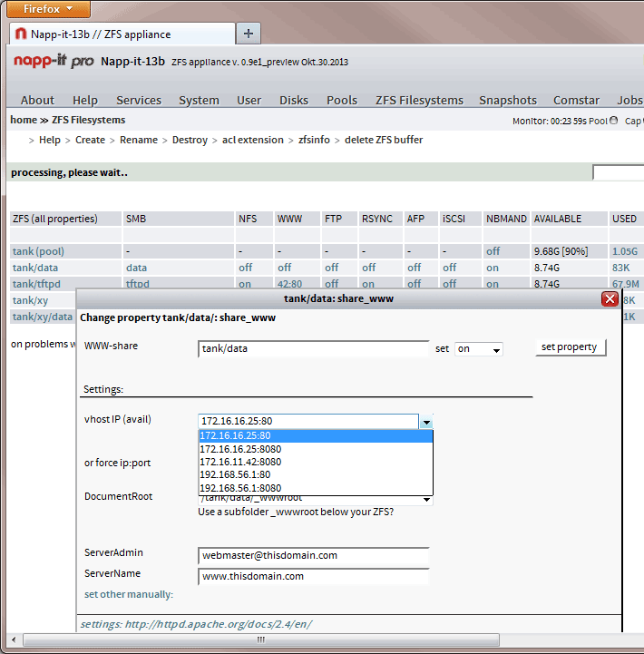This screenshot has width=644, height=654.
Task: Open the Comstar menu
Action: tap(576, 100)
